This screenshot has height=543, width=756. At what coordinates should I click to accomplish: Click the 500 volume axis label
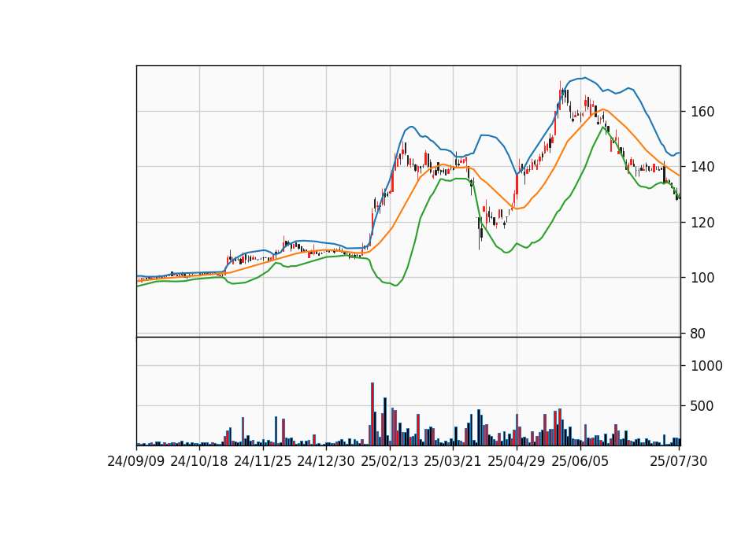pos(702,406)
